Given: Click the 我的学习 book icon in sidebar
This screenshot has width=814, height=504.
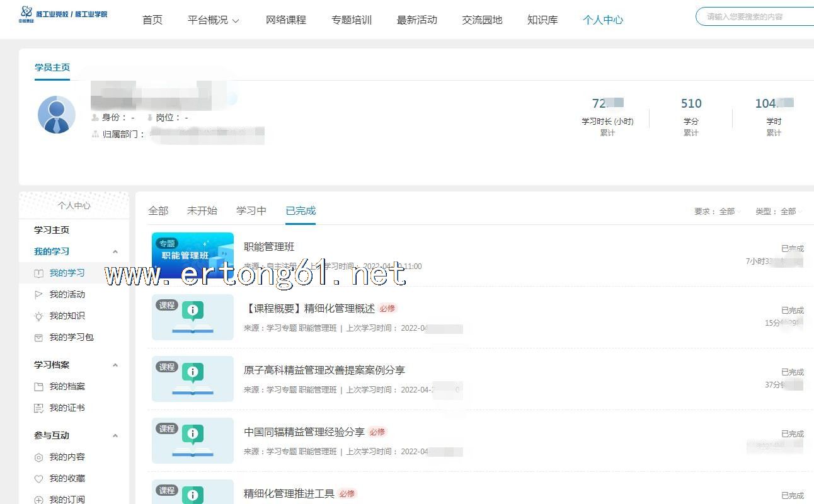Looking at the screenshot, I should click(38, 273).
